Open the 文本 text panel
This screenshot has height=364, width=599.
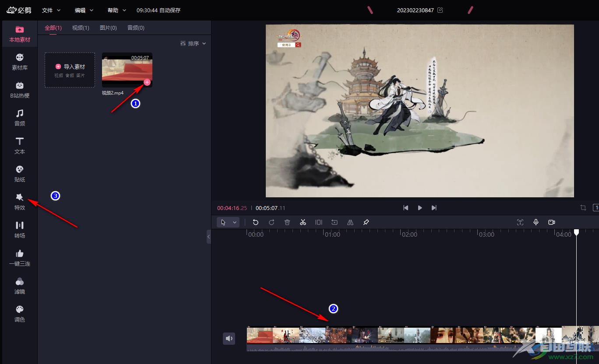(20, 146)
